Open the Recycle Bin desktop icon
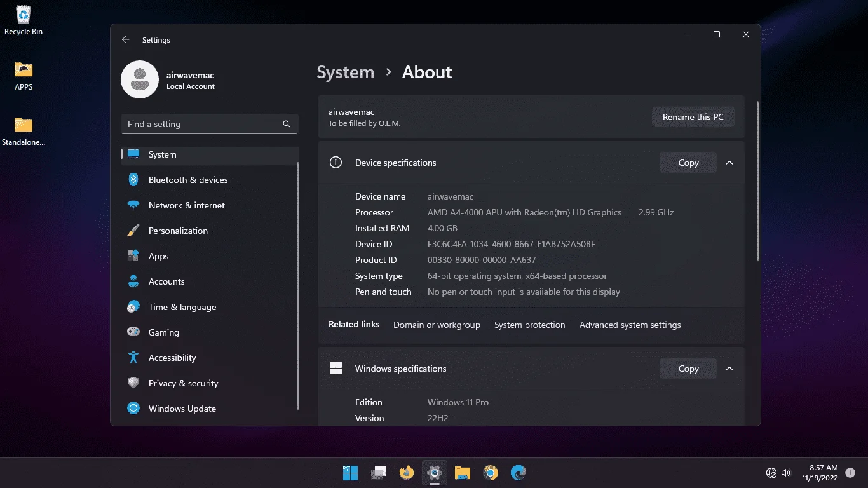The height and width of the screenshot is (488, 868). coord(24,20)
